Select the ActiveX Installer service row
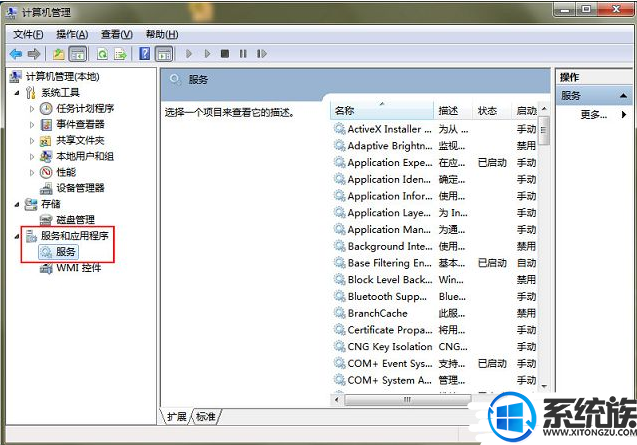Screen dimensions: 637x445 pos(435,129)
